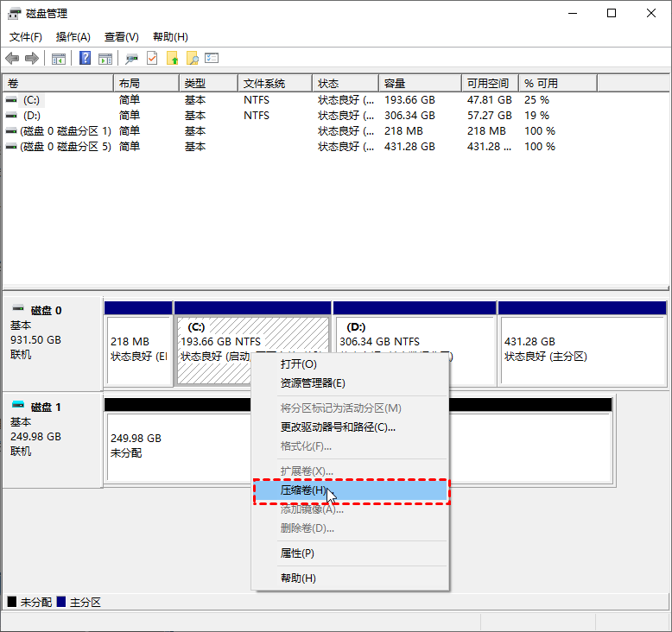
Task: Sort by the 卷 column header
Action: click(x=58, y=83)
